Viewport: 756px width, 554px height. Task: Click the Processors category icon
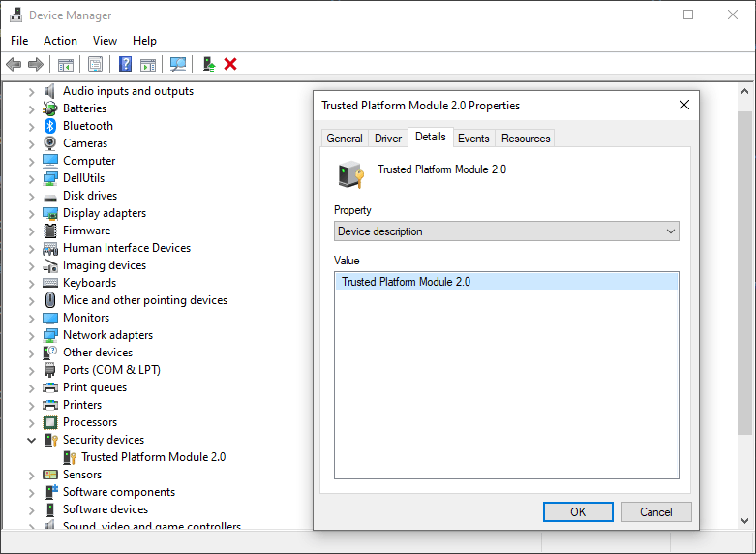pos(50,422)
